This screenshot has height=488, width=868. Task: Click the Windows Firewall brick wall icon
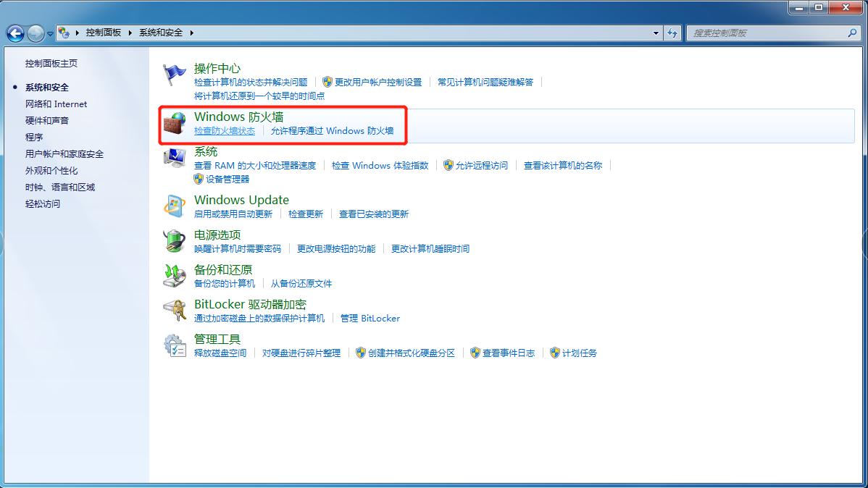click(174, 124)
